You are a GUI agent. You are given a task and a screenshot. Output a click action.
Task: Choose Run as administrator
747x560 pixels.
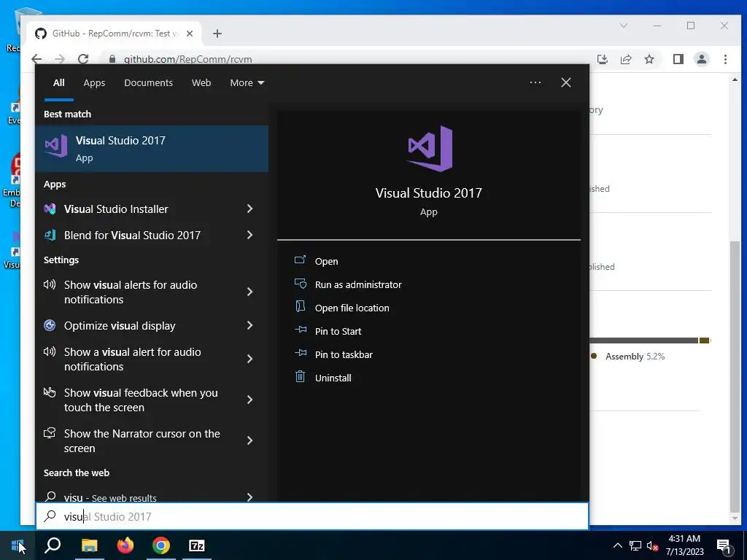pyautogui.click(x=358, y=285)
